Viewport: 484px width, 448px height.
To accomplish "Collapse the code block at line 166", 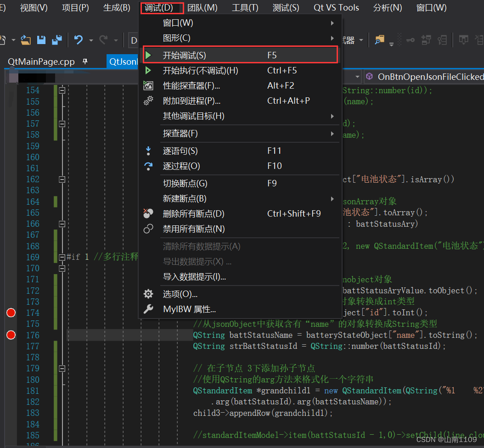I will [x=62, y=224].
